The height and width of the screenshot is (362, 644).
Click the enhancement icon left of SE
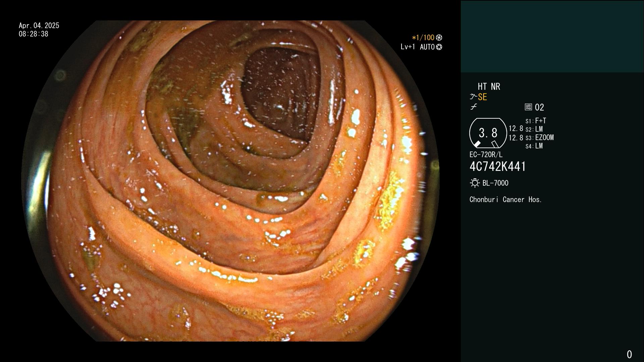(473, 97)
